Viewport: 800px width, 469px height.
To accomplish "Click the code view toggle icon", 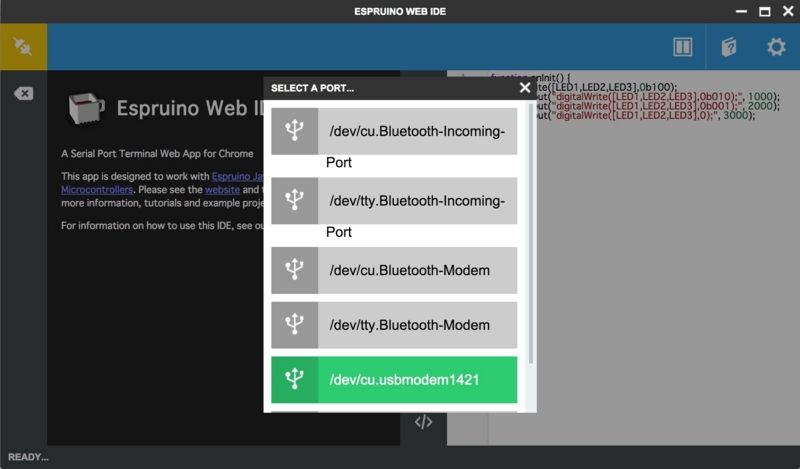I will (x=423, y=422).
